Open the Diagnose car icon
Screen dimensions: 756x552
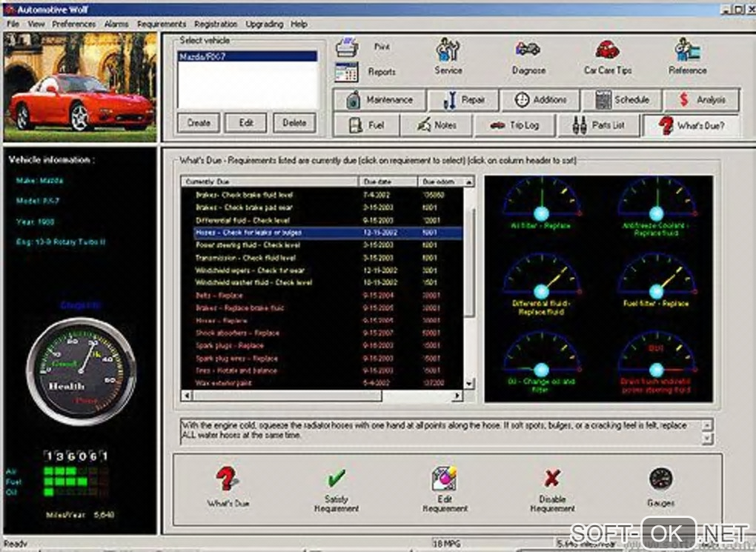528,50
